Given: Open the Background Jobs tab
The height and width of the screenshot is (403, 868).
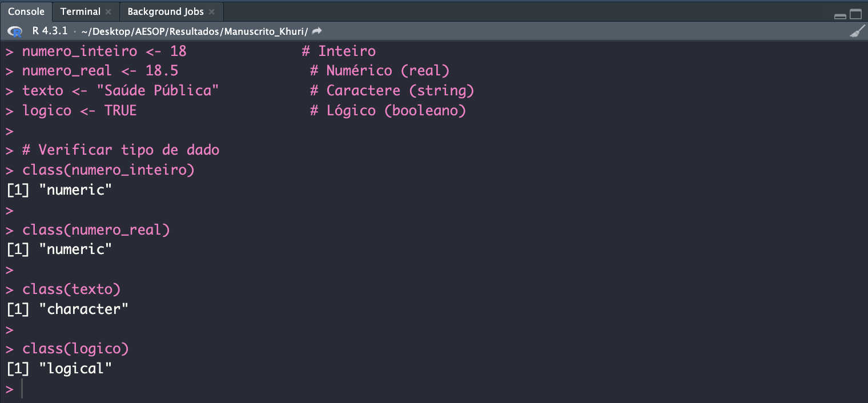Looking at the screenshot, I should [x=165, y=11].
